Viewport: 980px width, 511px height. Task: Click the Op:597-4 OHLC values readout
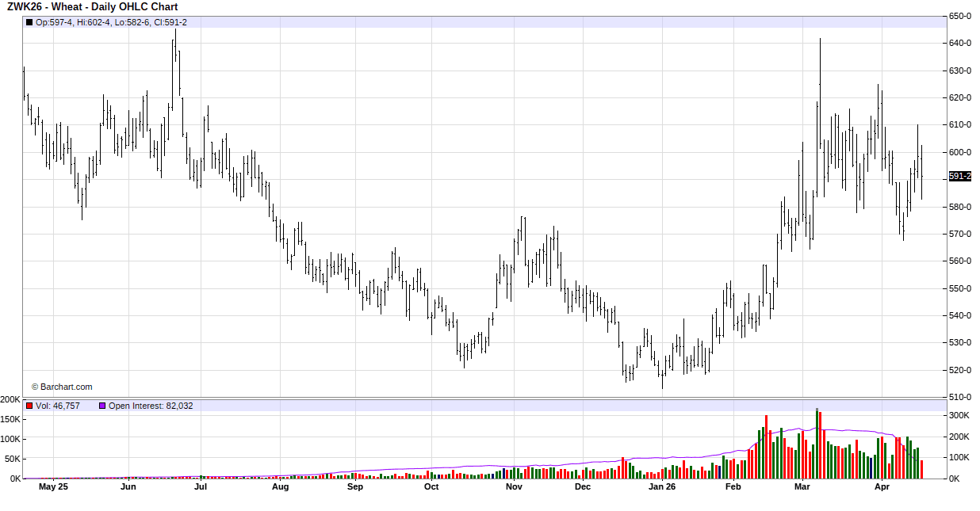[x=111, y=22]
